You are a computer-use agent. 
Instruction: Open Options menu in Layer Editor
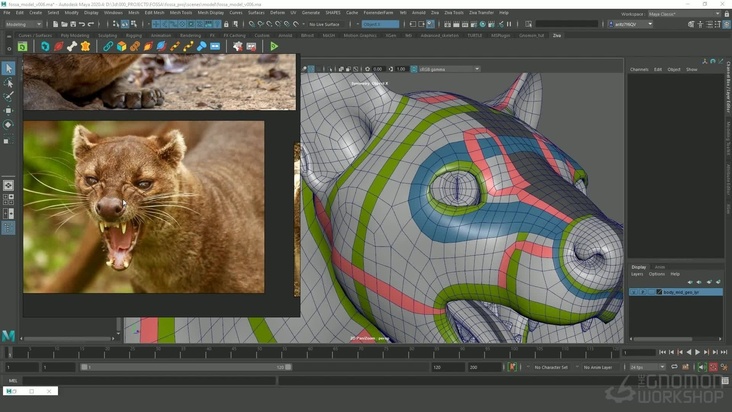coord(656,274)
